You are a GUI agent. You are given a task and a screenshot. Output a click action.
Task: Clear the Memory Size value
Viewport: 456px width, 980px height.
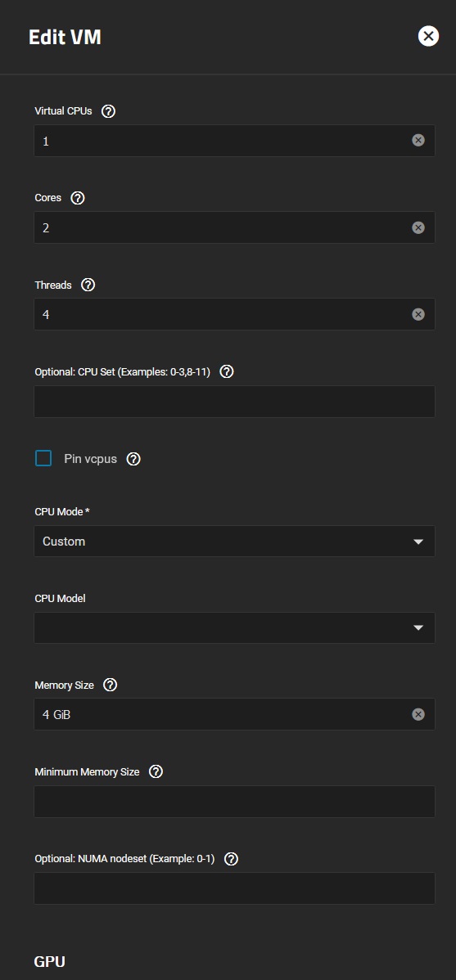pos(418,714)
